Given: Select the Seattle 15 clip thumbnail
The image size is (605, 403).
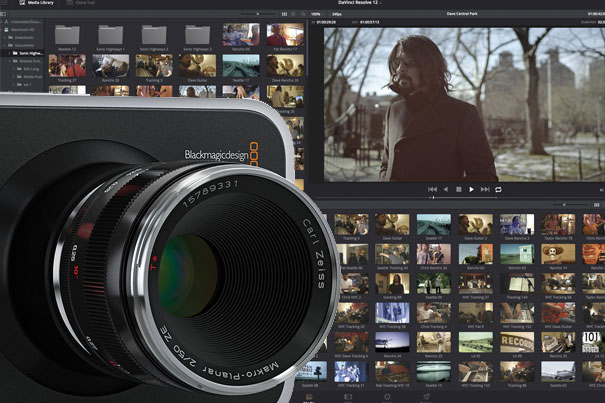Looking at the screenshot, I should click(x=434, y=372).
